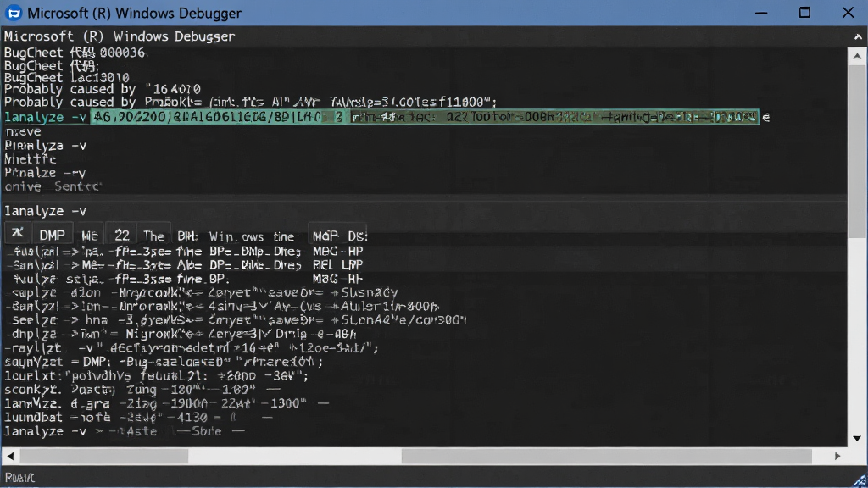Collapse the header using the top-right caret
This screenshot has height=488, width=868.
pyautogui.click(x=858, y=37)
